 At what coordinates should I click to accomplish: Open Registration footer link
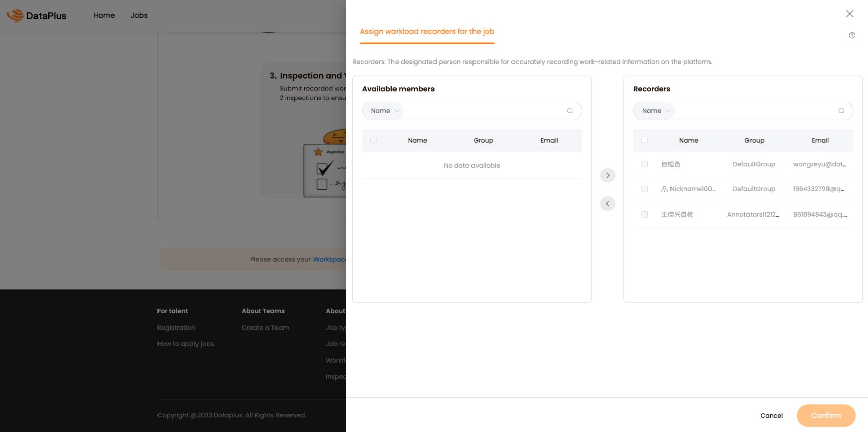tap(176, 328)
